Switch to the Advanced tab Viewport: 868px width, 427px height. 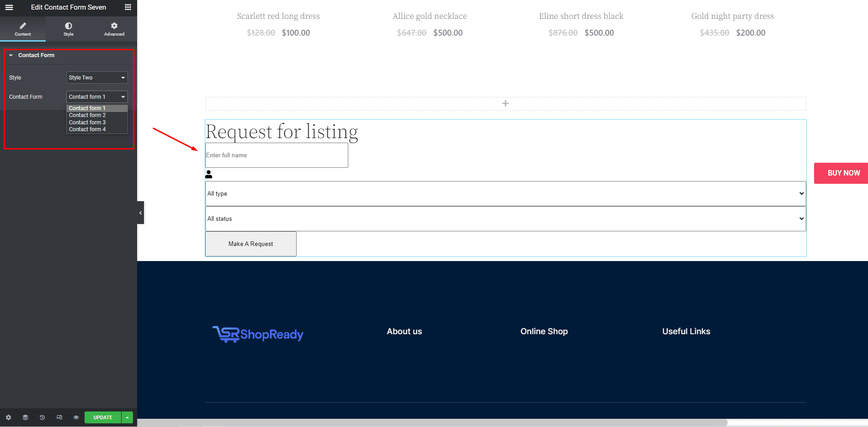pos(114,29)
